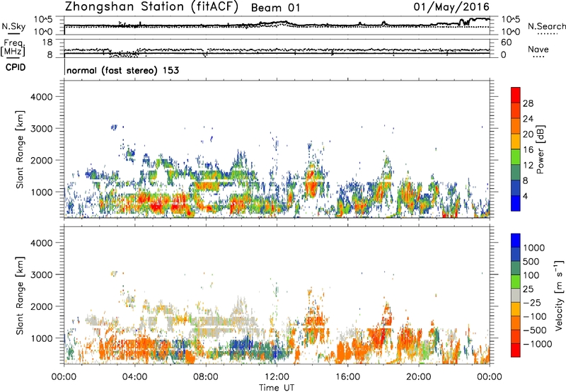
Task: Click the blue bottom of power colorbar
Action: 516,203
